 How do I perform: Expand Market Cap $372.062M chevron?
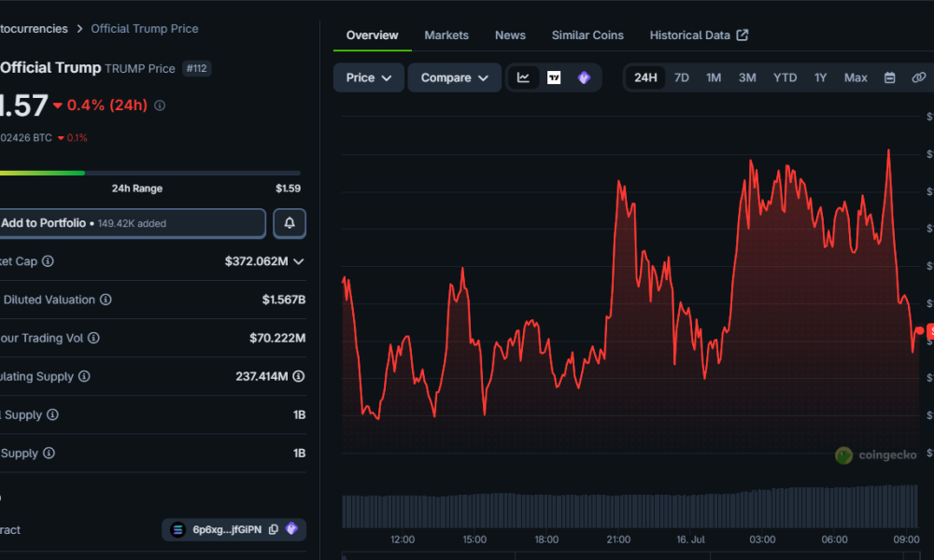[299, 261]
